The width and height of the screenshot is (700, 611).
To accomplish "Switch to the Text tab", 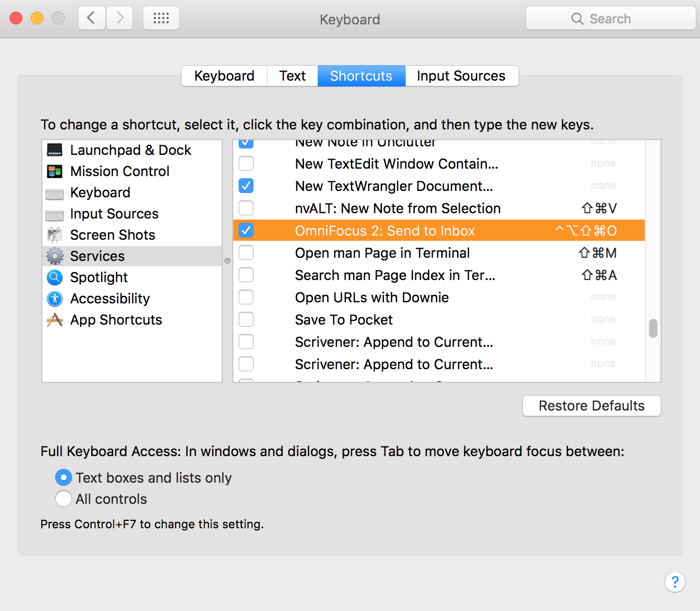I will click(x=293, y=76).
